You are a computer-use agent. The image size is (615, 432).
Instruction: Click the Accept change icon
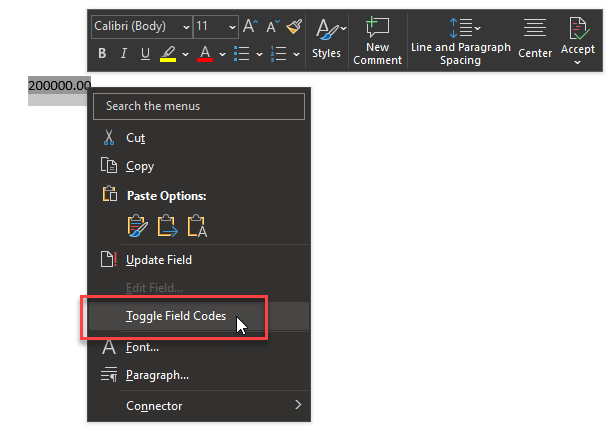[578, 35]
